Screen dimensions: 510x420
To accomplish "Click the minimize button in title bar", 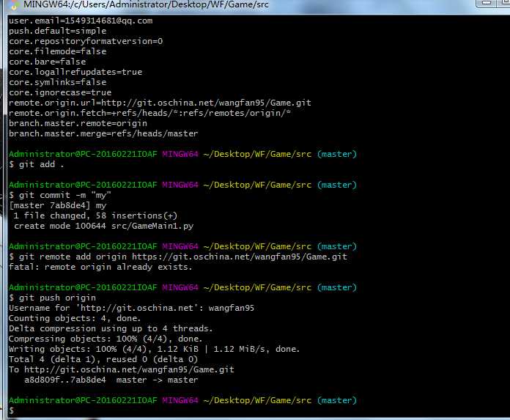I will coord(486,3).
